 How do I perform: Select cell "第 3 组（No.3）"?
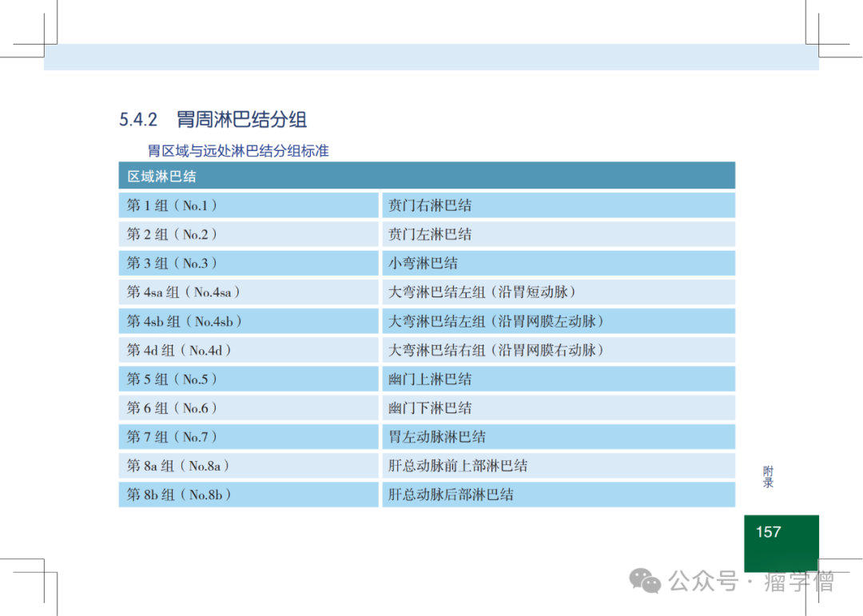coord(249,263)
